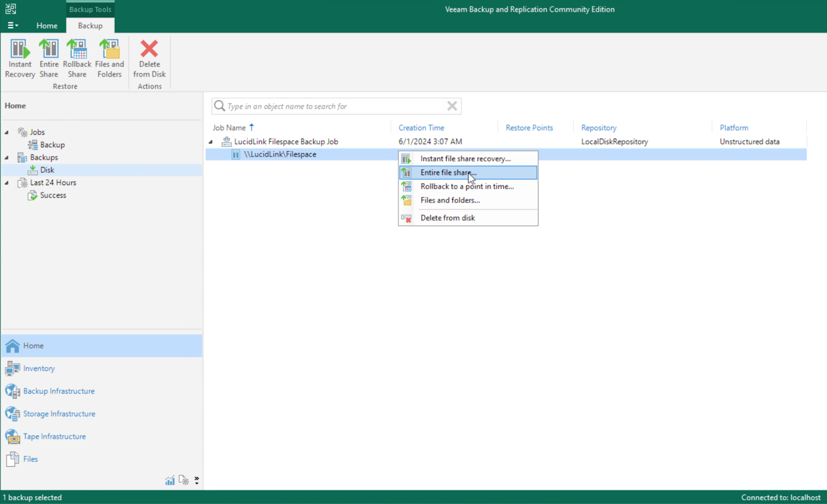The width and height of the screenshot is (827, 504).
Task: Click the Veeam application logo icon
Action: 11,9
